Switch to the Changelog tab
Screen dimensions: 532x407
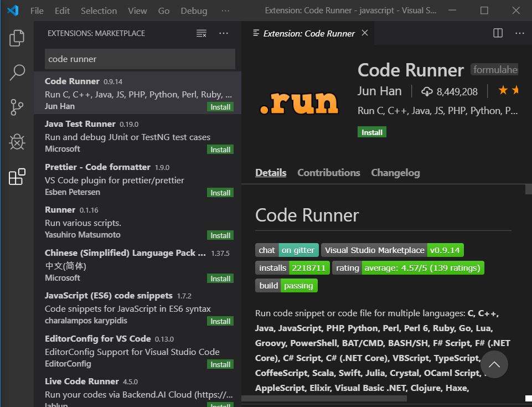tap(395, 172)
